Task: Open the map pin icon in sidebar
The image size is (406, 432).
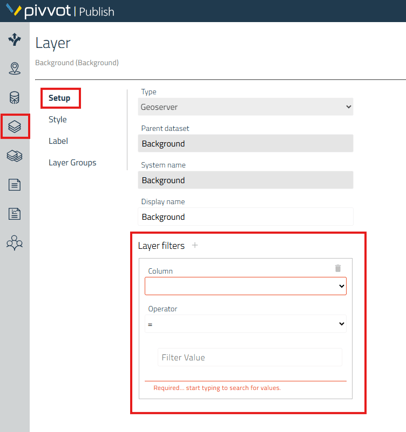Action: [15, 68]
